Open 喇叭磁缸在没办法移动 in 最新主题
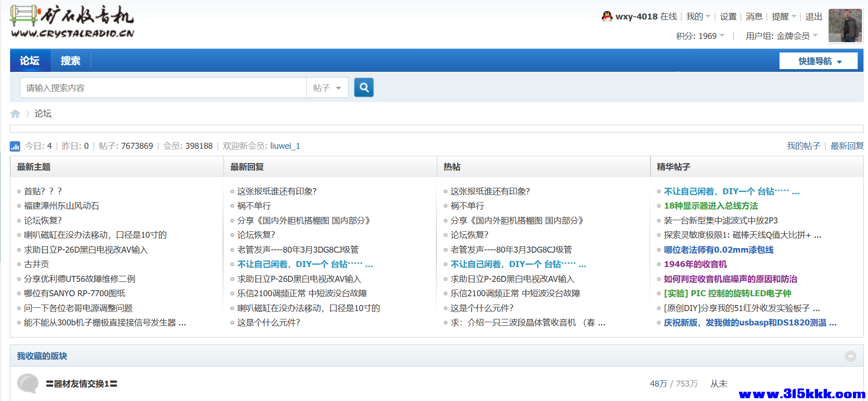Image resolution: width=868 pixels, height=401 pixels. 96,235
